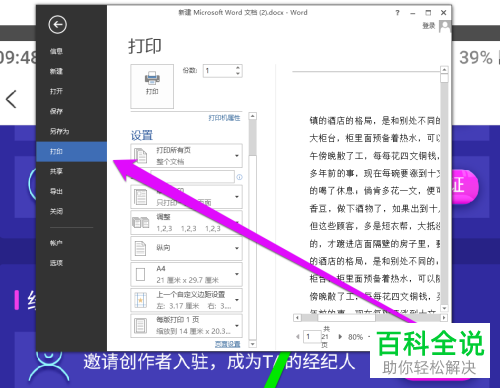The width and height of the screenshot is (500, 388).
Task: Click settings list scroll-down arrow
Action: point(253,344)
